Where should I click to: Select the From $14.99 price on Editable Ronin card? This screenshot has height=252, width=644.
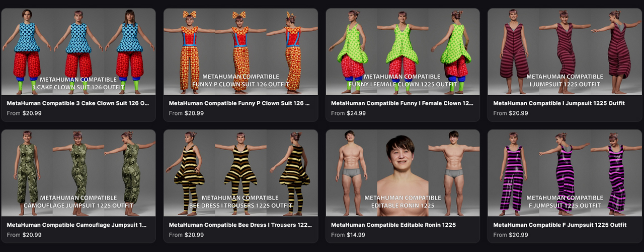pos(348,235)
